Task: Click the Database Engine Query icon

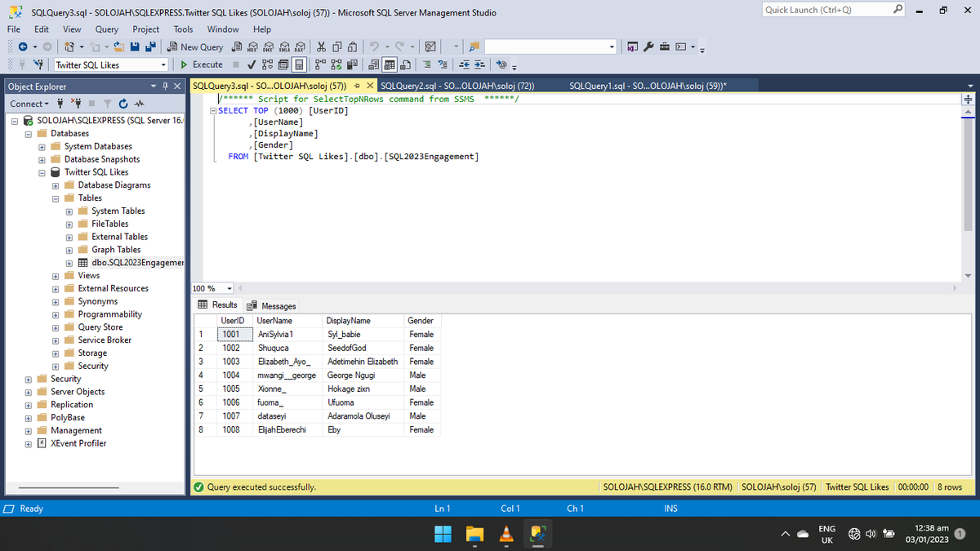Action: (237, 47)
